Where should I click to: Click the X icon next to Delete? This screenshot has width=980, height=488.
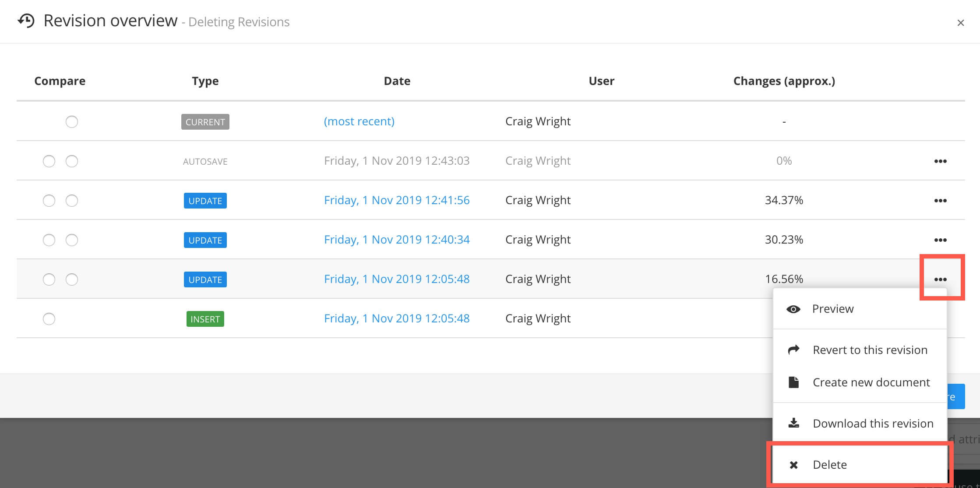tap(793, 465)
